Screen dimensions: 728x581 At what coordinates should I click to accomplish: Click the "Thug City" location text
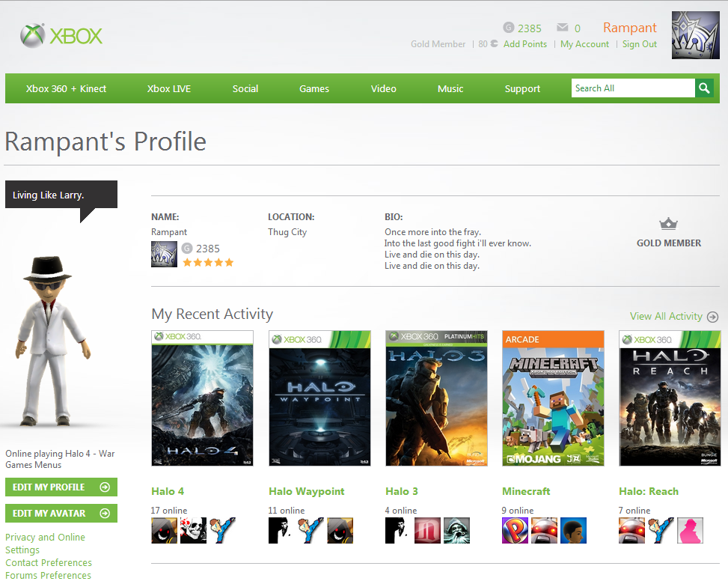(x=287, y=232)
